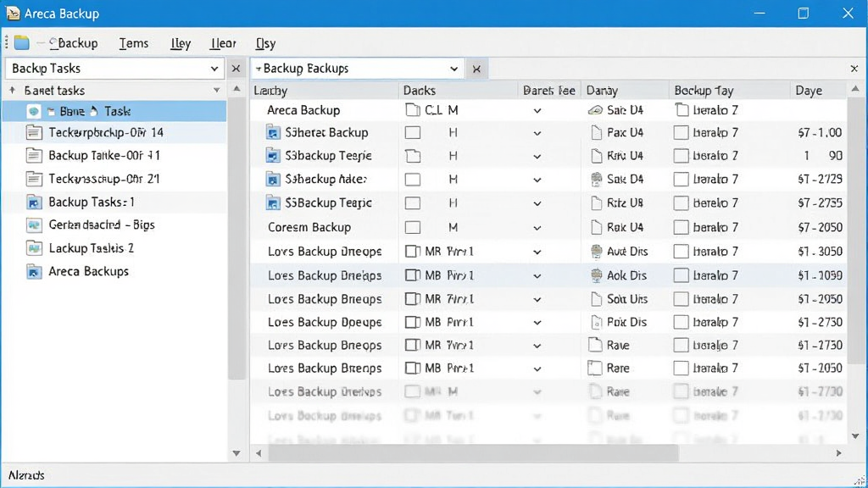Click the file icon beside Solt Uis
Image resolution: width=868 pixels, height=488 pixels.
596,299
